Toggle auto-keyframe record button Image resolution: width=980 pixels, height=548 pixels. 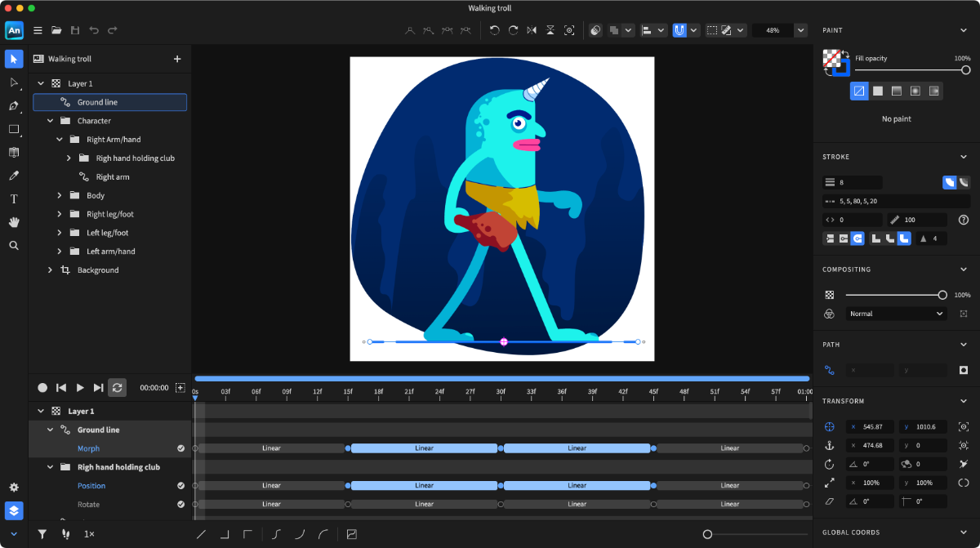pos(42,388)
